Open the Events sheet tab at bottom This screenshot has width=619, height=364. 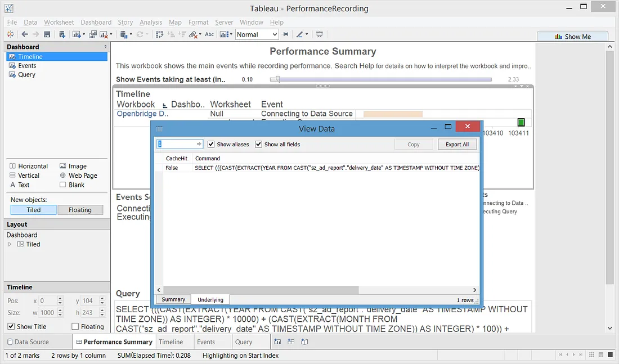tap(205, 342)
